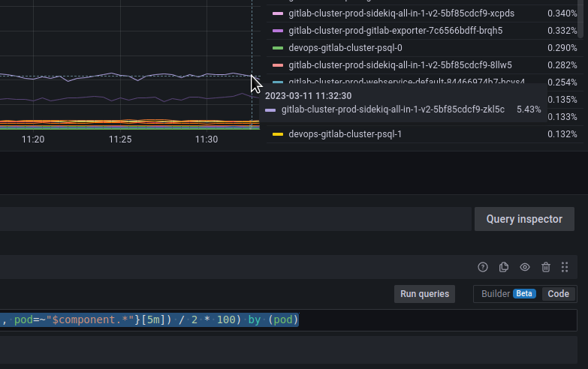Image resolution: width=588 pixels, height=369 pixels.
Task: Select legend series sidekiq-all-in-1-v2-5bf85cdcf9-8llw5
Action: click(x=400, y=65)
